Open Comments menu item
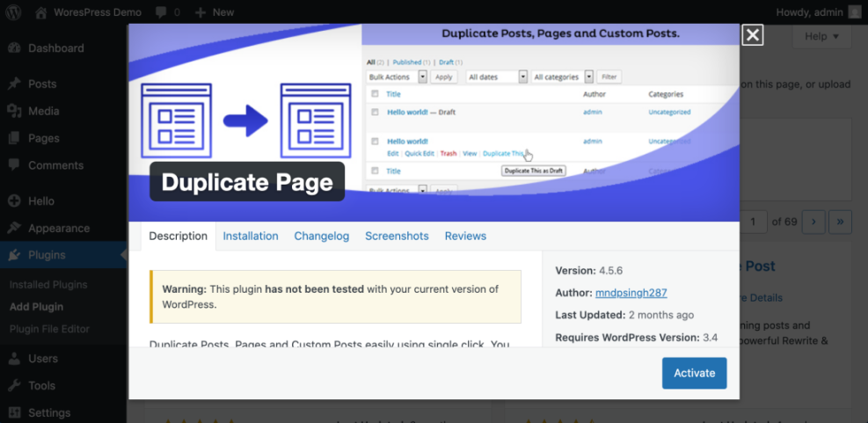868x423 pixels. click(x=56, y=165)
